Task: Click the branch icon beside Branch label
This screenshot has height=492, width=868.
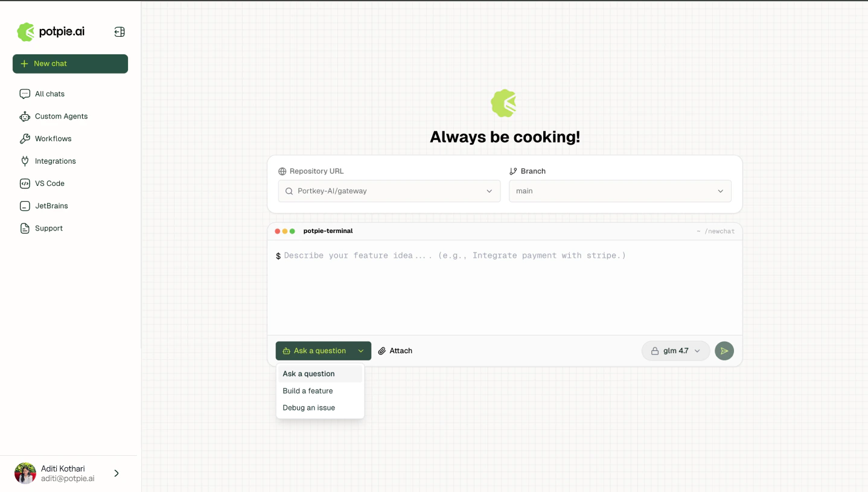Action: pos(513,171)
